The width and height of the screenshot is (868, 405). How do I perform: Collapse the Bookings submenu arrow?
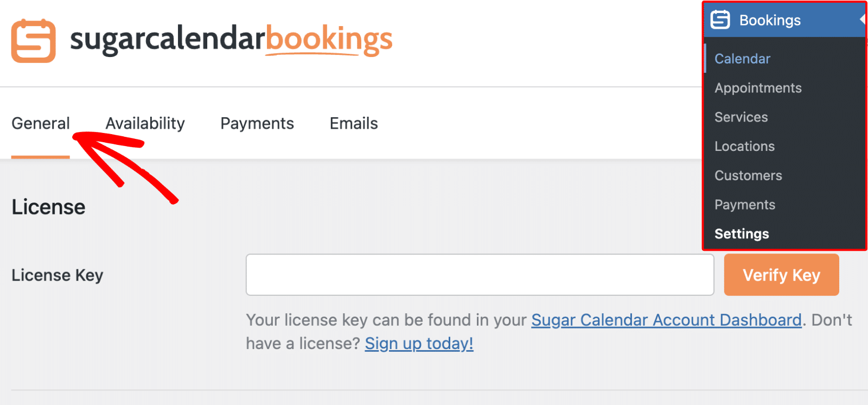tap(863, 20)
